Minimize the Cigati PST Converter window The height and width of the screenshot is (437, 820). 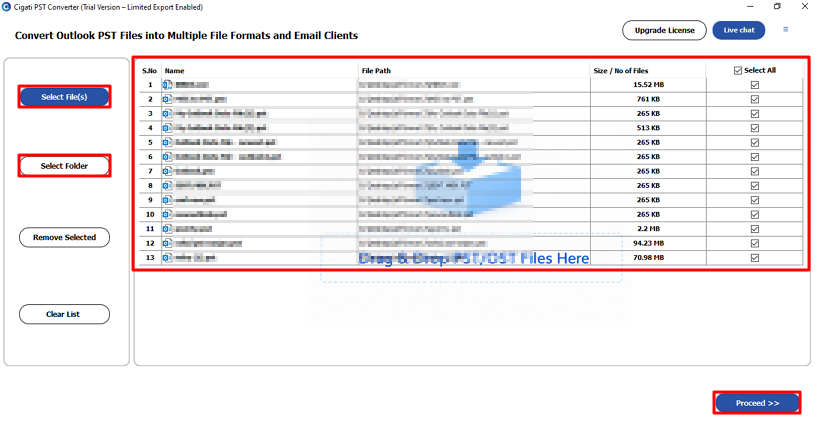(750, 6)
